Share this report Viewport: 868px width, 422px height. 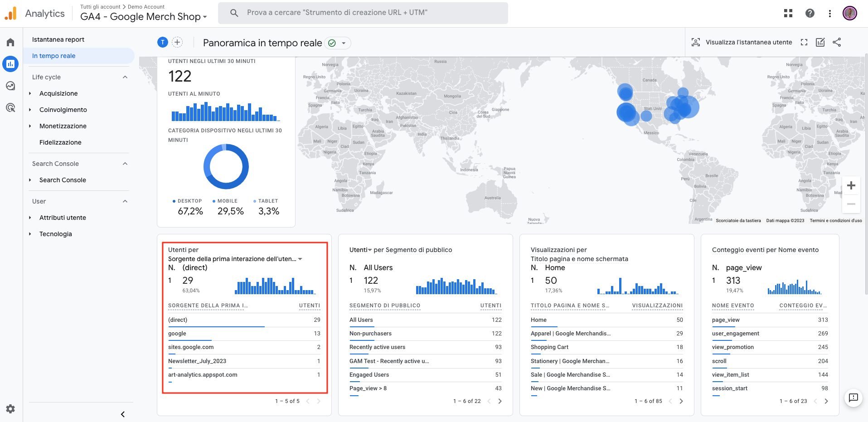click(837, 42)
